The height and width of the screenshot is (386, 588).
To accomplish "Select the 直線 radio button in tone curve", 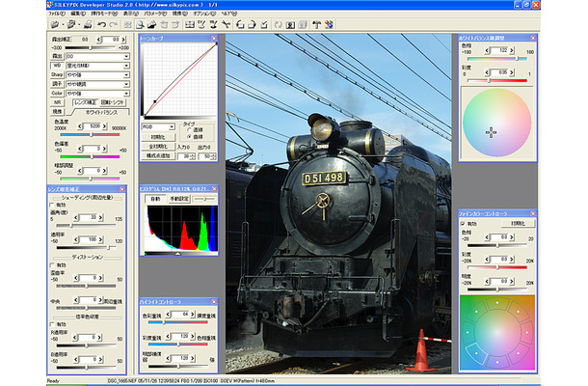I will point(189,129).
